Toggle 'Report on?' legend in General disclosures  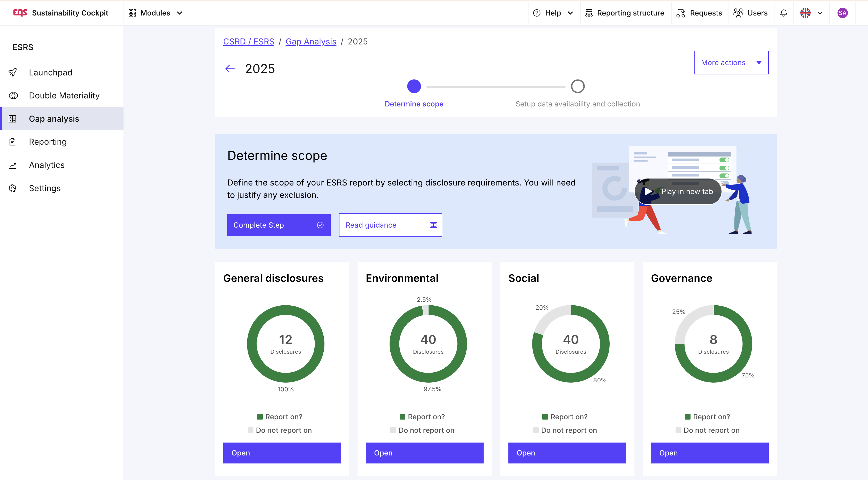[x=279, y=417]
